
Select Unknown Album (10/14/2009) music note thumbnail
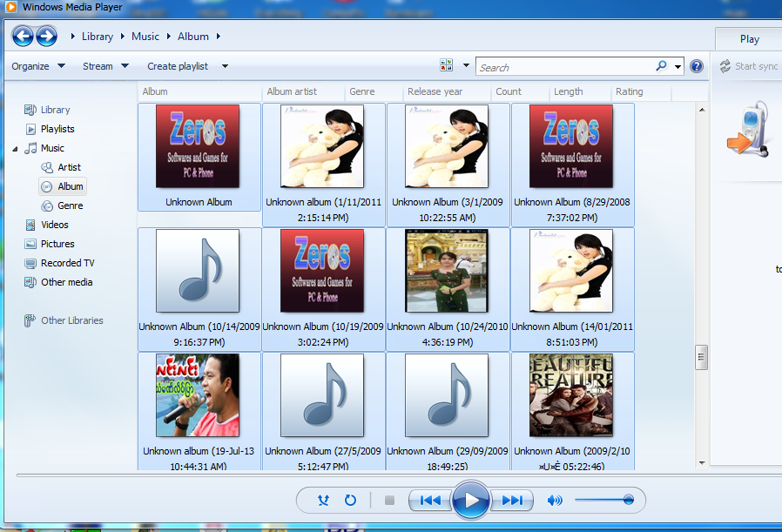pyautogui.click(x=198, y=271)
